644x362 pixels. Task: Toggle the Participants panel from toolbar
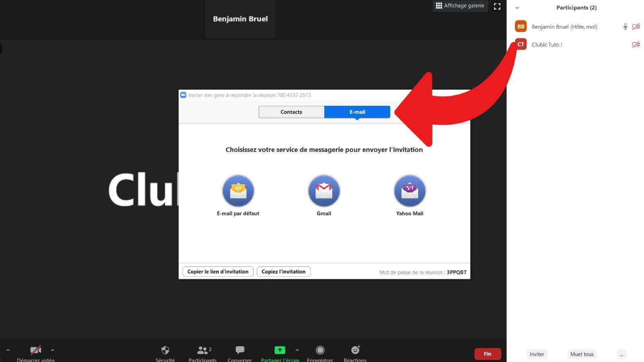pos(202,350)
